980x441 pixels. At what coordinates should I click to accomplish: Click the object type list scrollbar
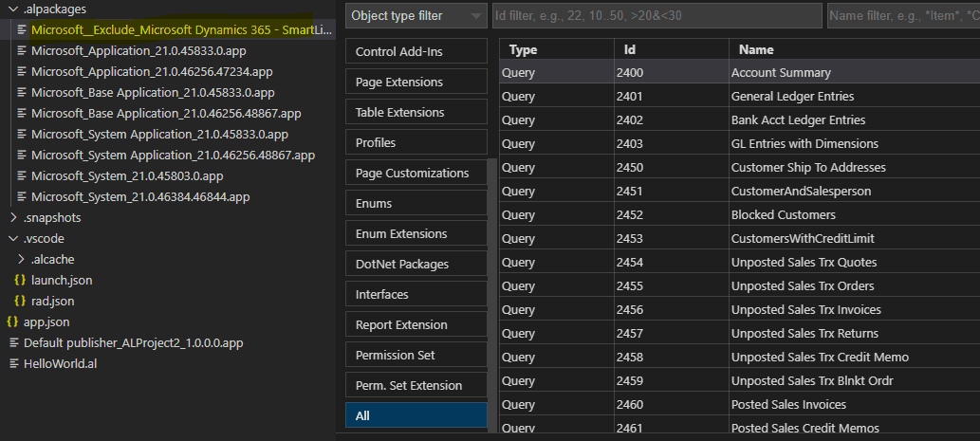[492, 295]
